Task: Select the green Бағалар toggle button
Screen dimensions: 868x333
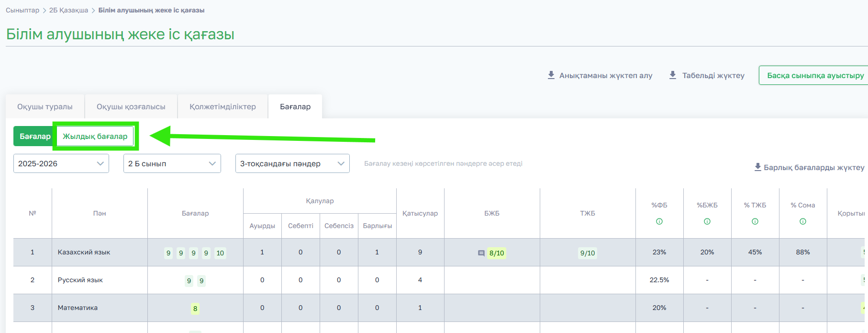Action: pyautogui.click(x=35, y=136)
